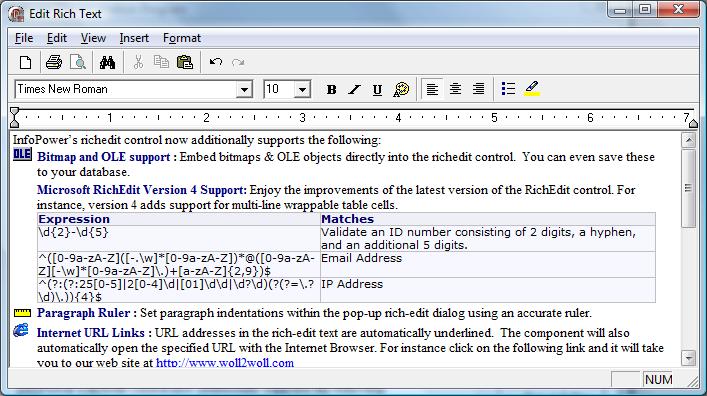Click the Paste clipboard icon
Viewport: 707px width, 396px height.
click(185, 62)
